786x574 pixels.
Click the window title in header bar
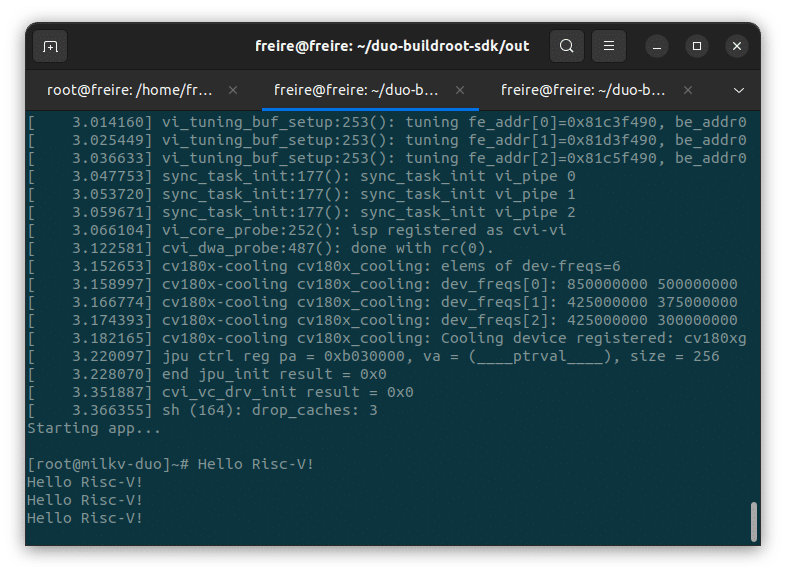point(392,46)
